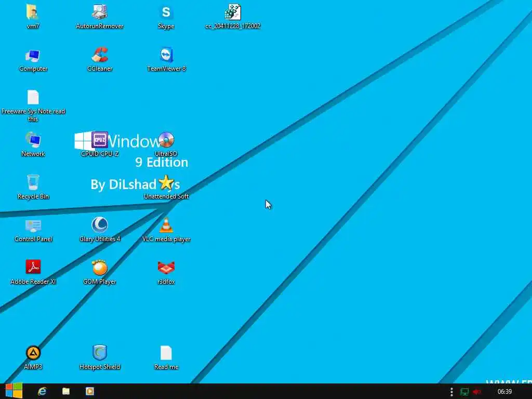
Task: Open File Explorer from the taskbar
Action: pos(66,392)
